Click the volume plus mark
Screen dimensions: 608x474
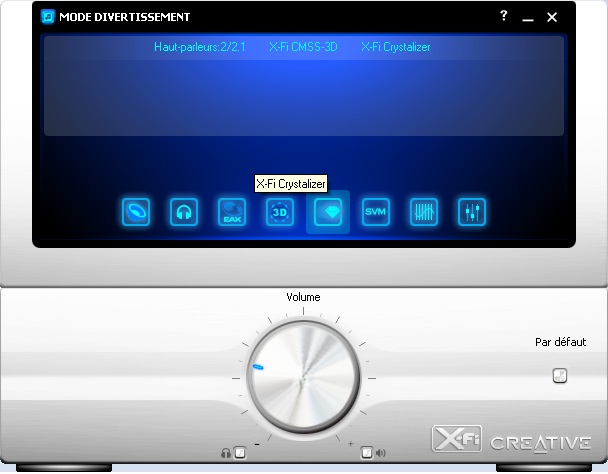pos(351,444)
